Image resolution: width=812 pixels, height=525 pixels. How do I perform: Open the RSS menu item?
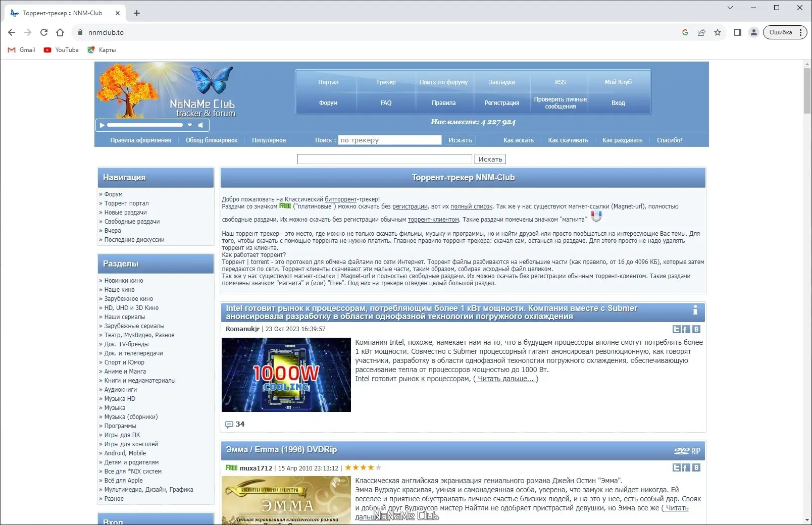point(561,82)
